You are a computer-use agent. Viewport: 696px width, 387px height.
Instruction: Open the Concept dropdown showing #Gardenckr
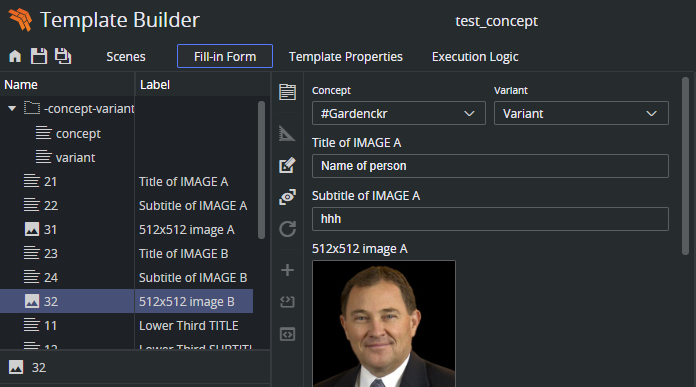coord(399,113)
